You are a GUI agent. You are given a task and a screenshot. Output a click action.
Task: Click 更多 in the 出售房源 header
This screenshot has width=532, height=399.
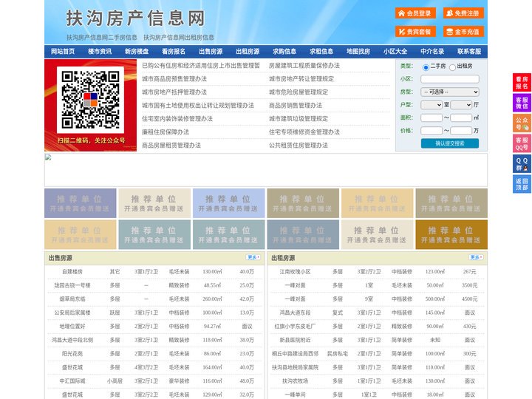[253, 258]
